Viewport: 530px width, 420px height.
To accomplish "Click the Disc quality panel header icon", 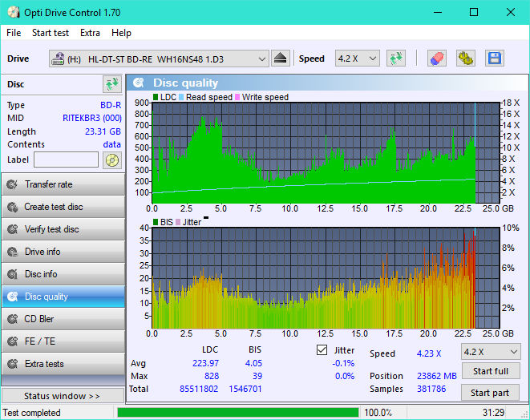I will 139,83.
